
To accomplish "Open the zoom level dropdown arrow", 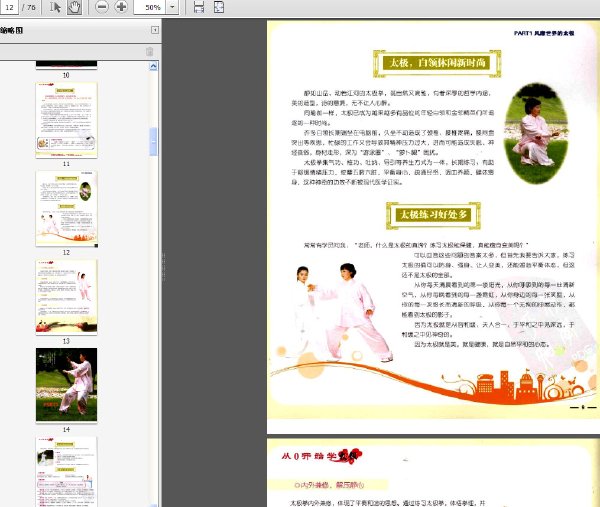I will (x=173, y=7).
